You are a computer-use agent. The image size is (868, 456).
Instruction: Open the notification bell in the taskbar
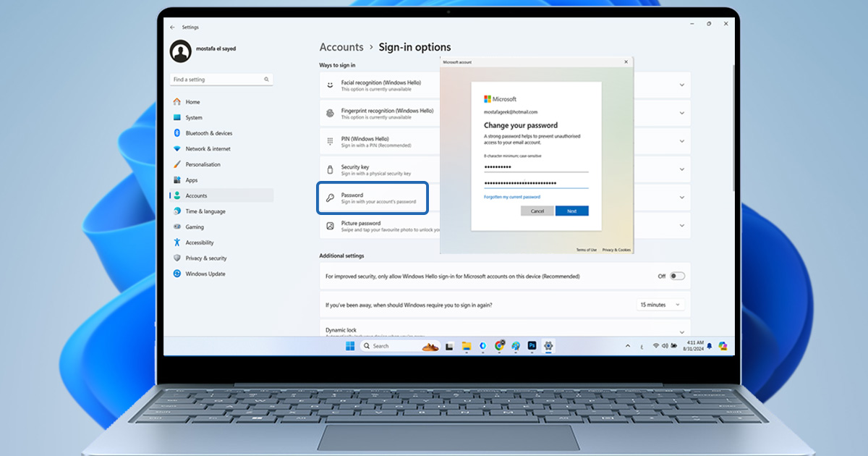point(710,346)
